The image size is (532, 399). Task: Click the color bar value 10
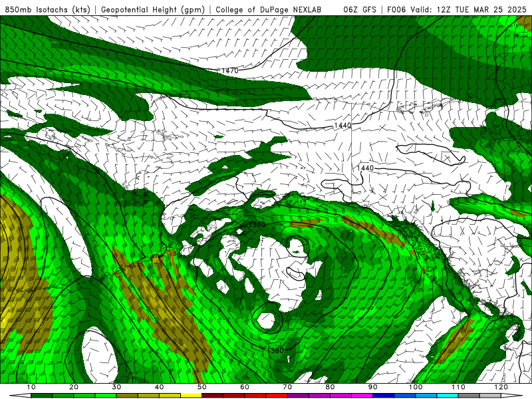(31, 387)
